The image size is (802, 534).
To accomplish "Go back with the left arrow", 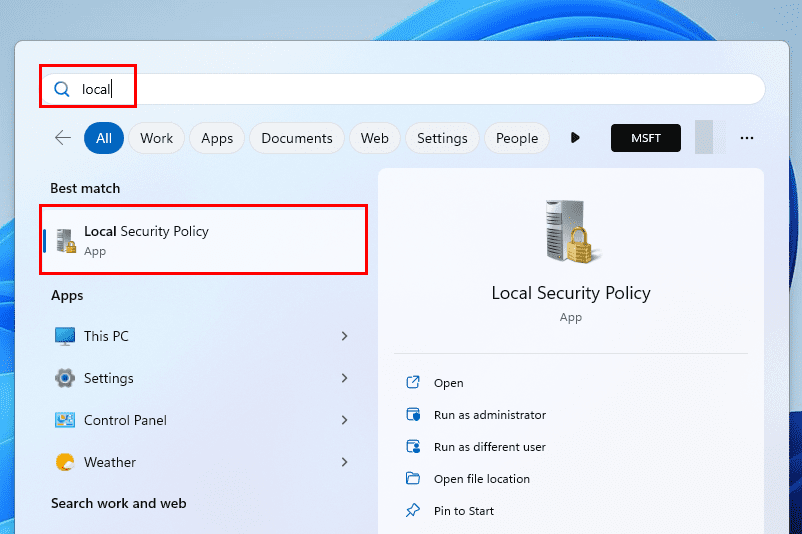I will (x=62, y=138).
